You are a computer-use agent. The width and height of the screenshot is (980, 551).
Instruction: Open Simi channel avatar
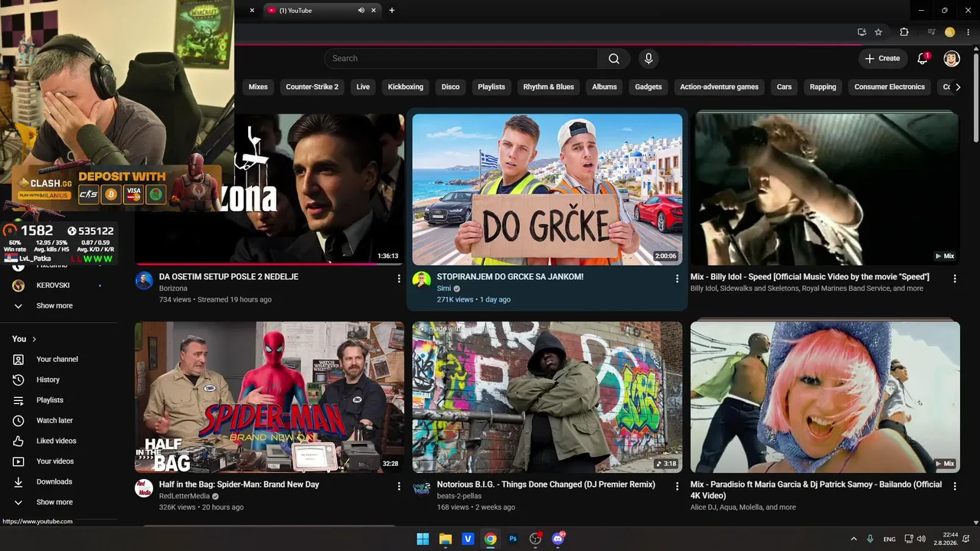pyautogui.click(x=422, y=281)
